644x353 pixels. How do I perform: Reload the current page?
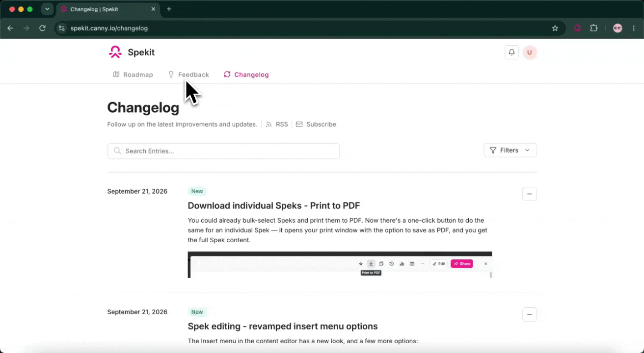(43, 28)
